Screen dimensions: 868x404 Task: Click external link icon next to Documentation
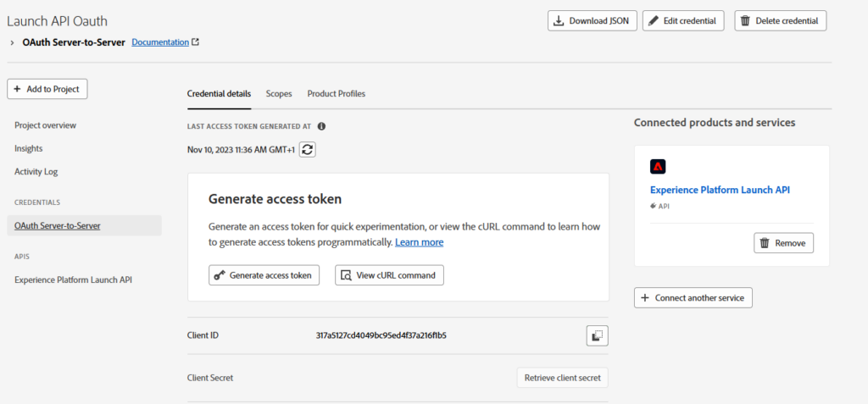[196, 42]
